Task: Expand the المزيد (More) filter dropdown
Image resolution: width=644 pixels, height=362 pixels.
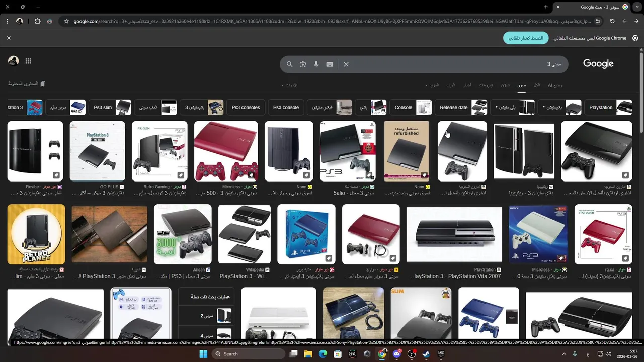Action: pyautogui.click(x=433, y=85)
